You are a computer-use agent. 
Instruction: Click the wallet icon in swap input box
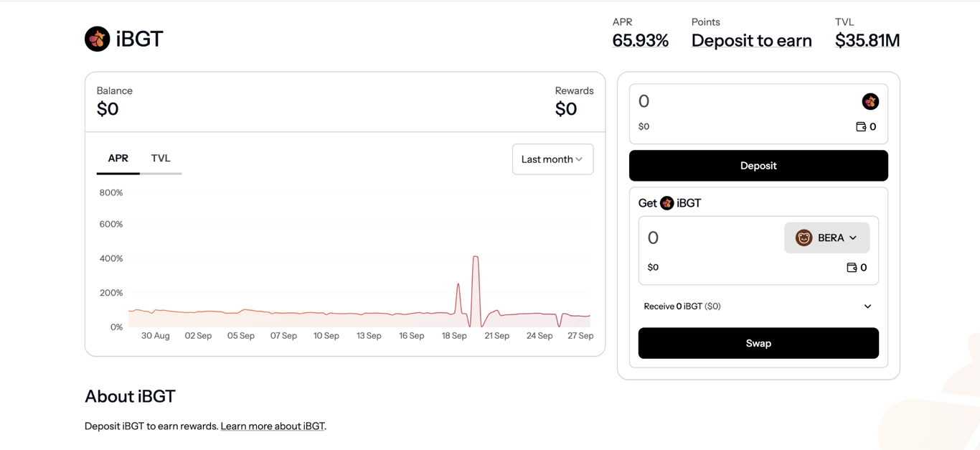pos(852,268)
